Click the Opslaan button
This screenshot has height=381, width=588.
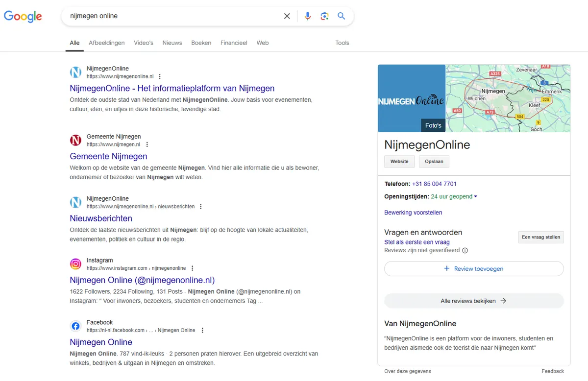(434, 161)
